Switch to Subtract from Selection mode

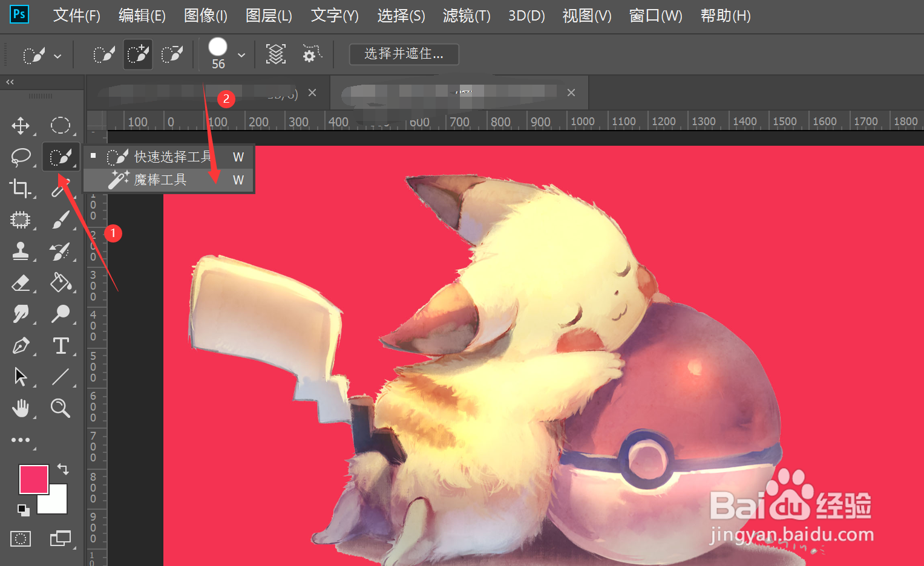[x=172, y=55]
